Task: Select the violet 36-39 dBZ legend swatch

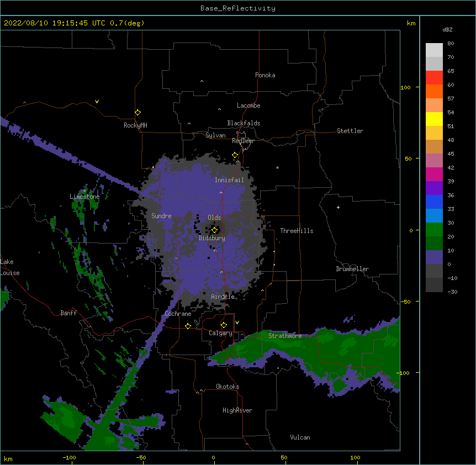Action: pos(434,188)
